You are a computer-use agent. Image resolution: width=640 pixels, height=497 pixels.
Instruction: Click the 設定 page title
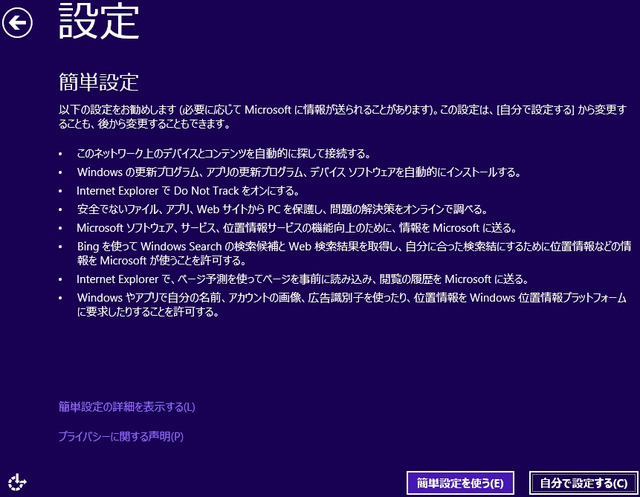pyautogui.click(x=99, y=21)
